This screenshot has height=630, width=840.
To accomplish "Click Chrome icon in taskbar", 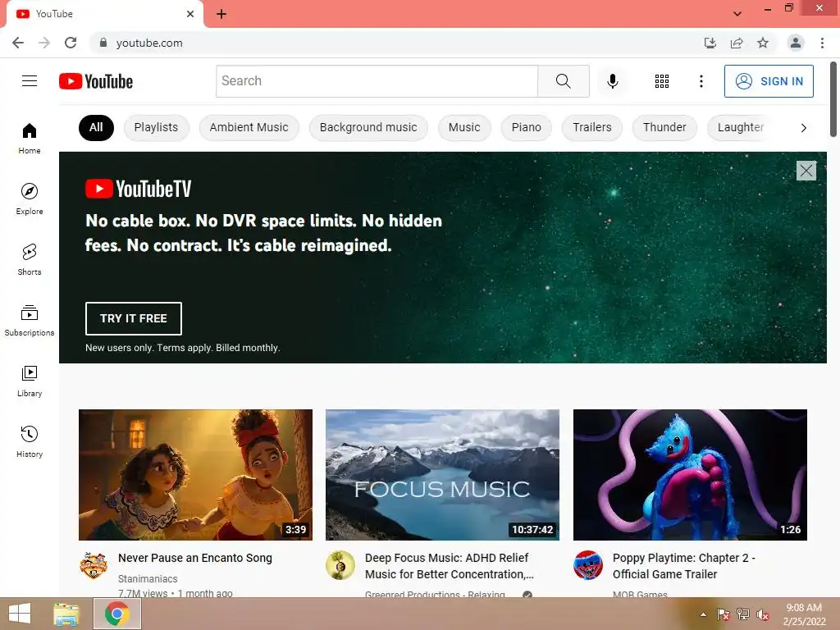I will [117, 614].
